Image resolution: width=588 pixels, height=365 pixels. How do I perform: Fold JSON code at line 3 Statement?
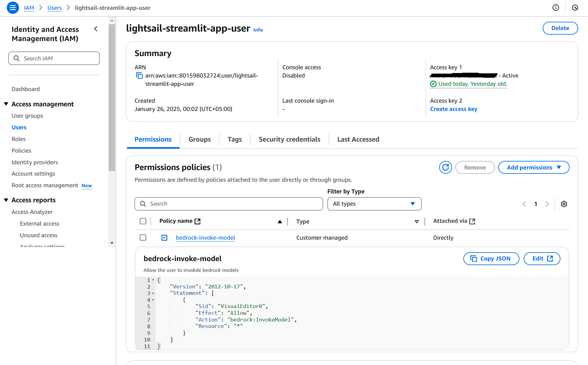(153, 293)
